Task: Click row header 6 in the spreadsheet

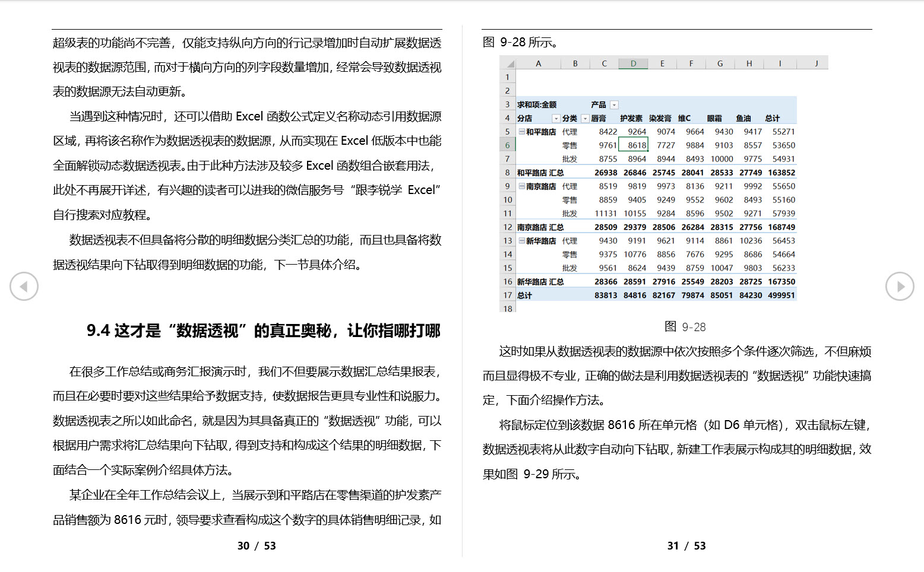Action: pyautogui.click(x=507, y=145)
